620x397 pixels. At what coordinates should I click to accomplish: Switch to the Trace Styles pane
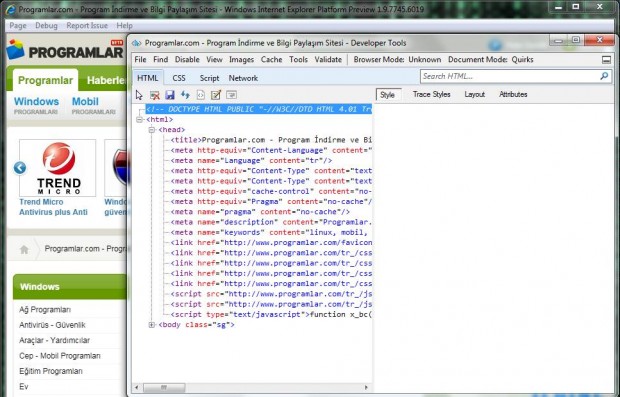click(431, 95)
